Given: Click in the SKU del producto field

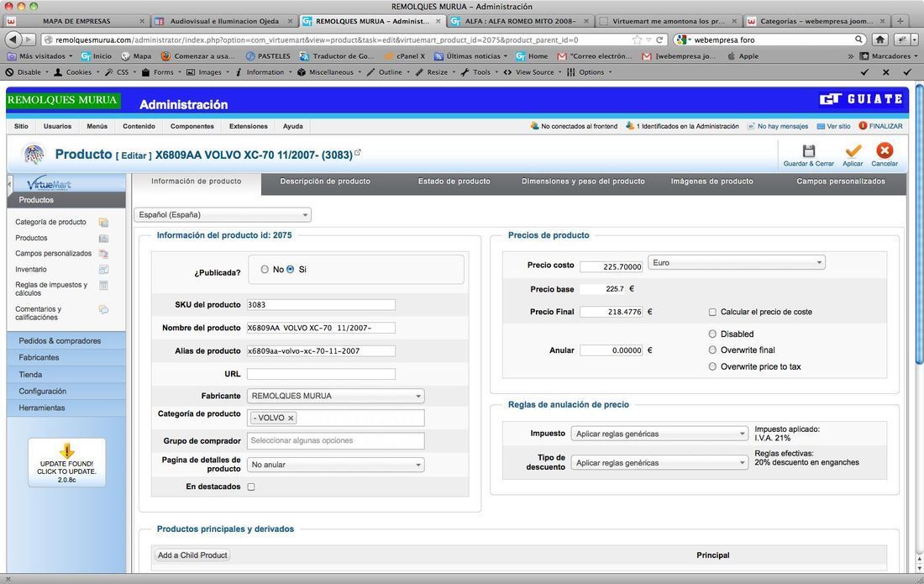Looking at the screenshot, I should 321,305.
